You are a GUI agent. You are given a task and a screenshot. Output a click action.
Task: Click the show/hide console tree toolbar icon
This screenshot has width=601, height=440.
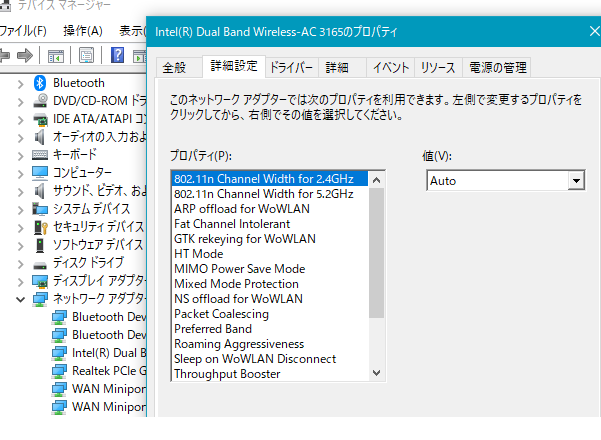click(x=56, y=56)
